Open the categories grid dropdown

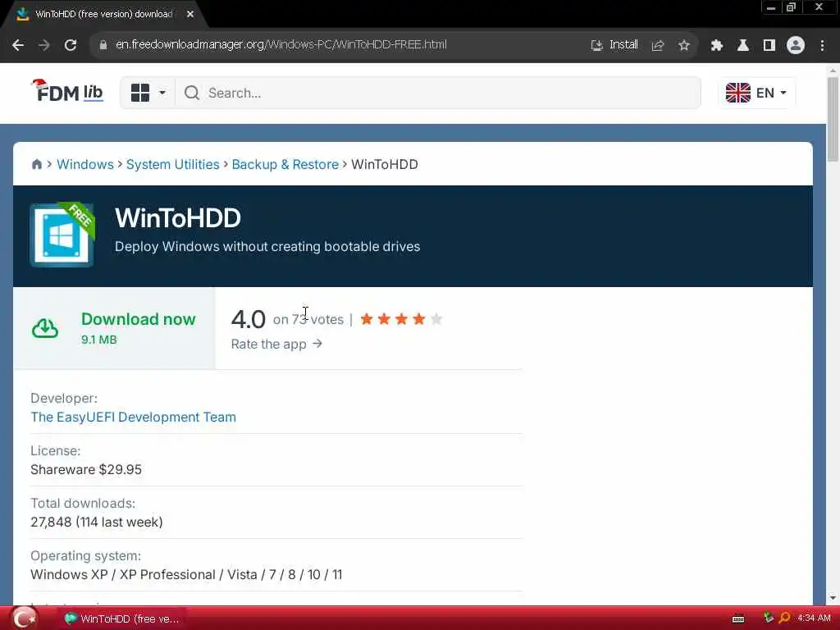[148, 93]
